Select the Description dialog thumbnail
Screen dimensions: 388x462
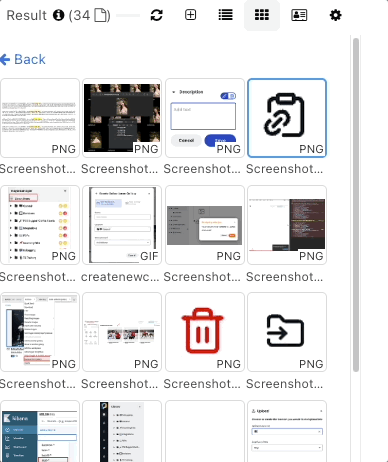click(x=205, y=118)
